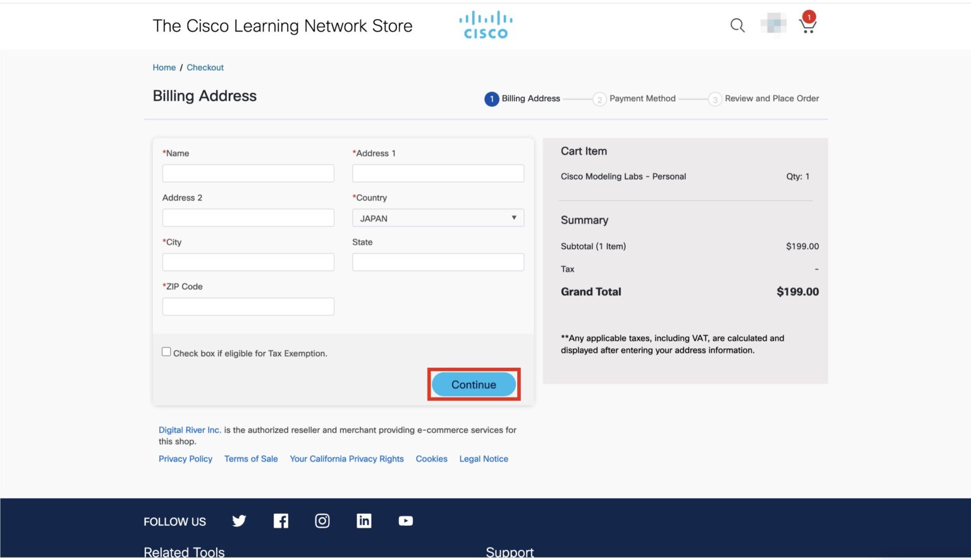Open the search magnifier icon
Image resolution: width=971 pixels, height=560 pixels.
pos(737,25)
